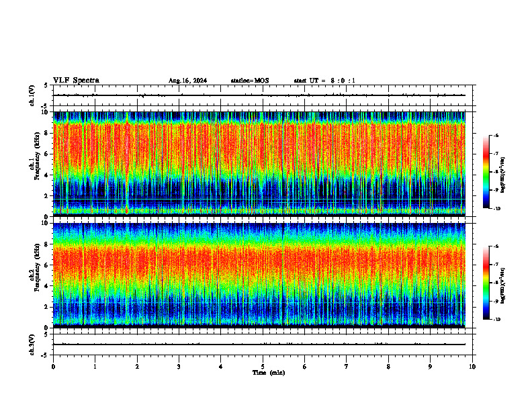Click the "-8" label on ch.1 colorbar

pos(495,172)
